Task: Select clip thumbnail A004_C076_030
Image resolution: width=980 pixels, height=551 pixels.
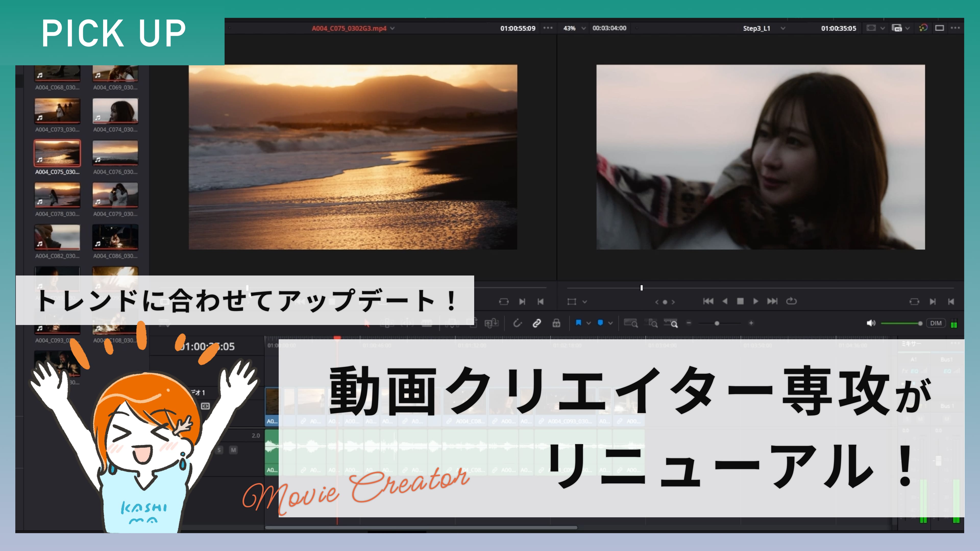Action: point(115,153)
